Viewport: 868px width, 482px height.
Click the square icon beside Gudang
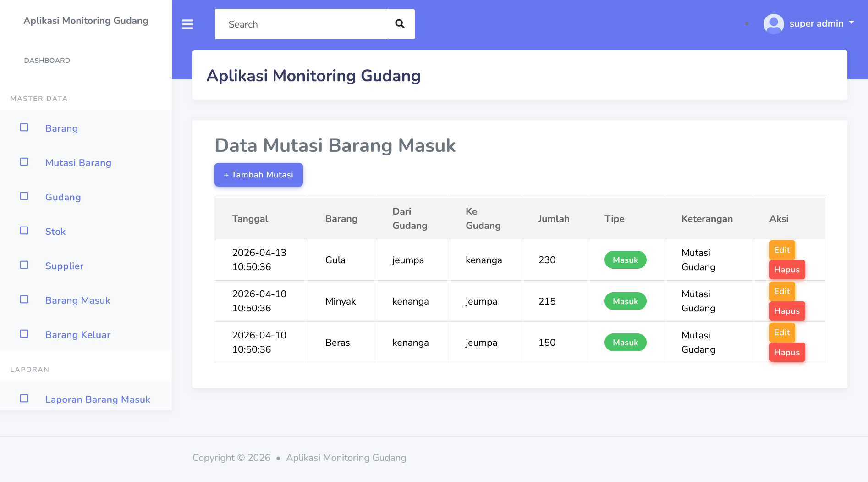[24, 196]
